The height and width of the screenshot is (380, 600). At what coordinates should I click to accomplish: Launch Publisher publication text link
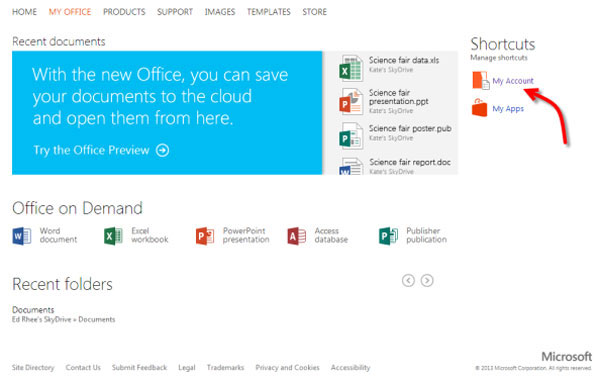click(426, 235)
